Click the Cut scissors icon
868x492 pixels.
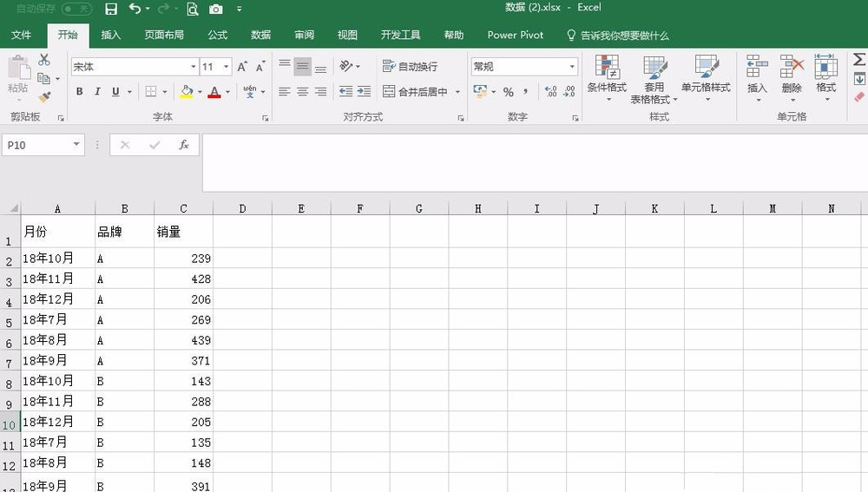[x=43, y=60]
